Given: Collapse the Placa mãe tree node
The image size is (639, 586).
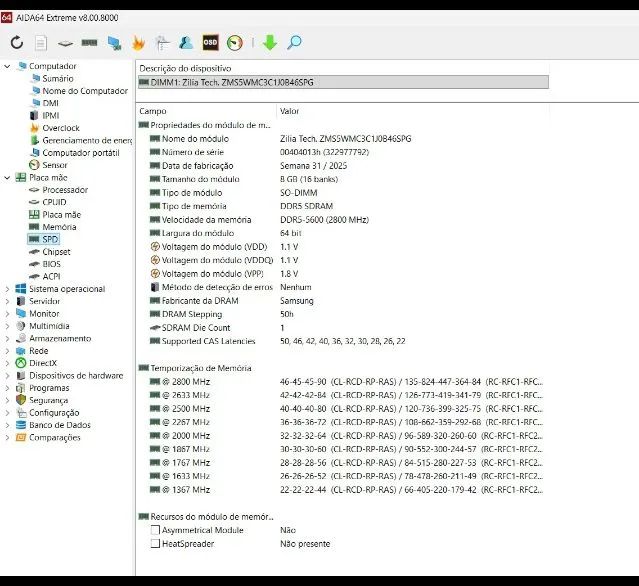Looking at the screenshot, I should [8, 177].
